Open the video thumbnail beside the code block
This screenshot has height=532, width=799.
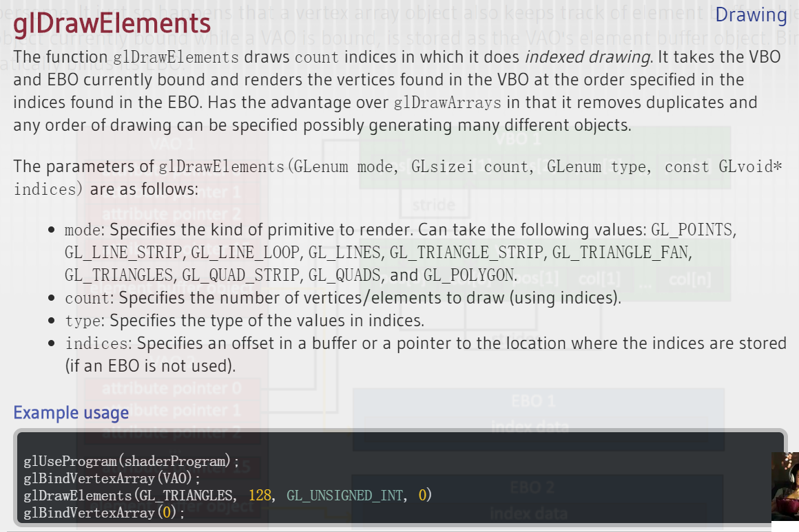(785, 486)
